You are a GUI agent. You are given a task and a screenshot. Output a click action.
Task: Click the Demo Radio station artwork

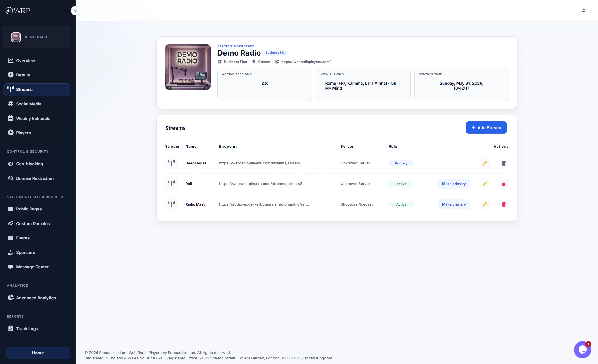tap(188, 67)
